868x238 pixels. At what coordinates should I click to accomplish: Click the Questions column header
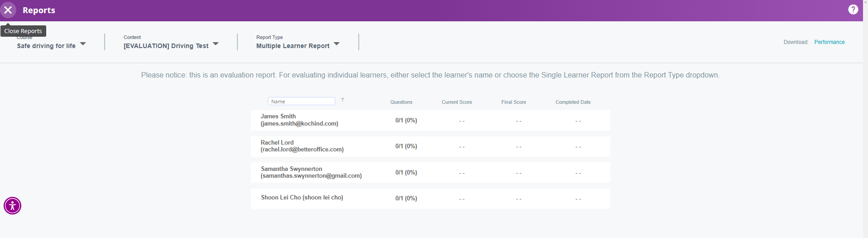coord(401,102)
